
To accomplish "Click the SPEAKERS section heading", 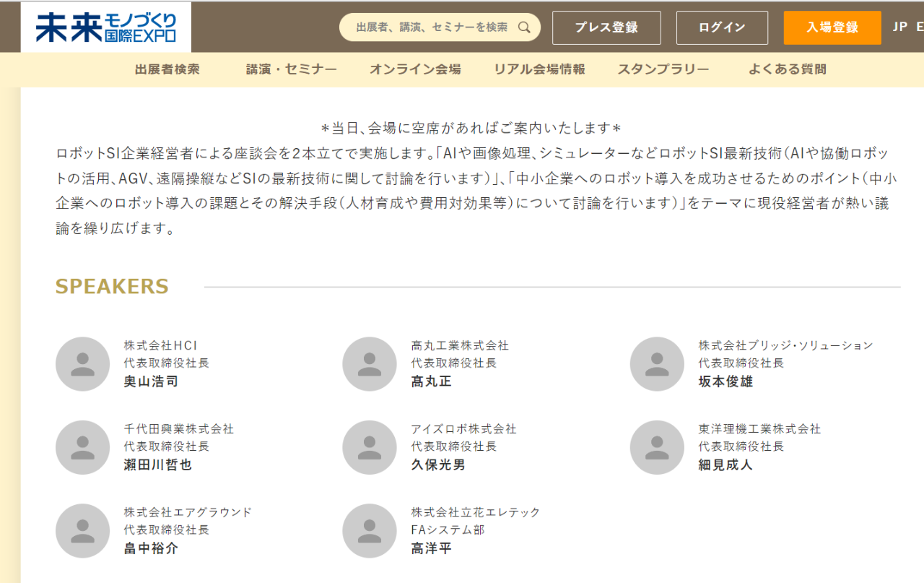I will [112, 286].
